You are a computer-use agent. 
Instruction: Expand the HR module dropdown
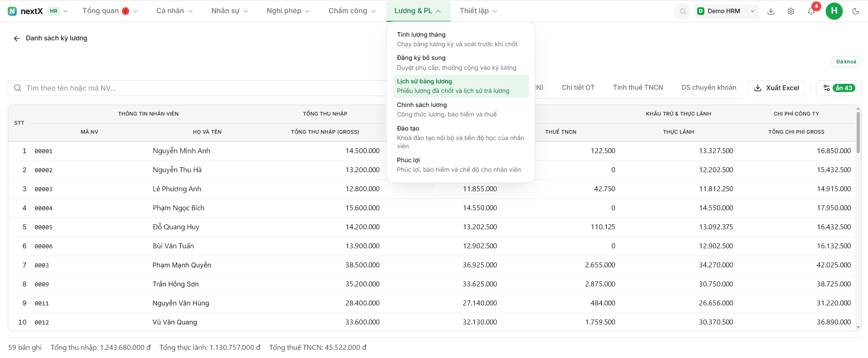point(58,11)
